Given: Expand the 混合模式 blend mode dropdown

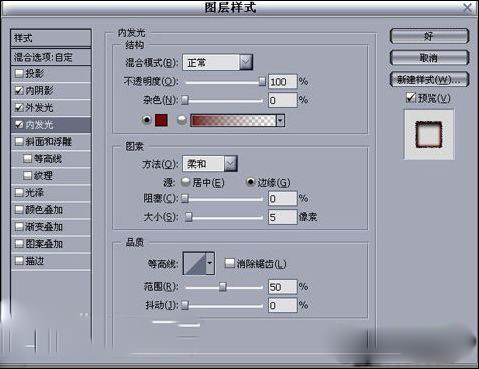Looking at the screenshot, I should click(246, 62).
